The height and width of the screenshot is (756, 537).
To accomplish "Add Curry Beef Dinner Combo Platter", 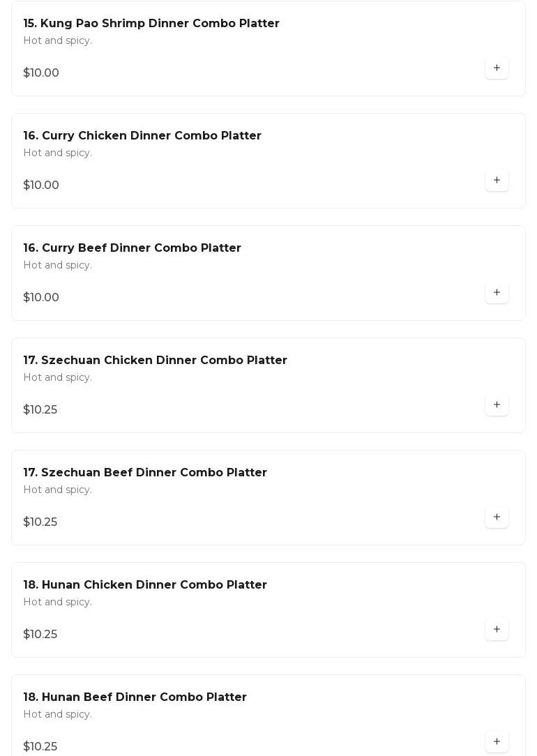I will (497, 292).
